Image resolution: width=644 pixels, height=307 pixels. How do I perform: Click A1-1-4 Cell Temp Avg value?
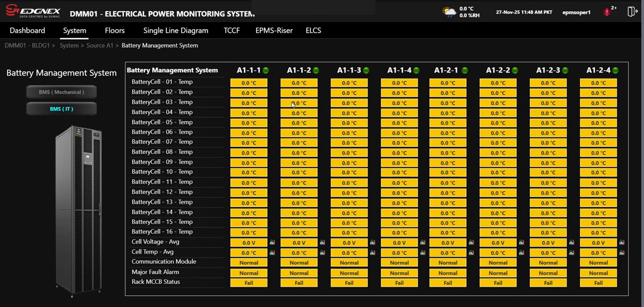399,253
